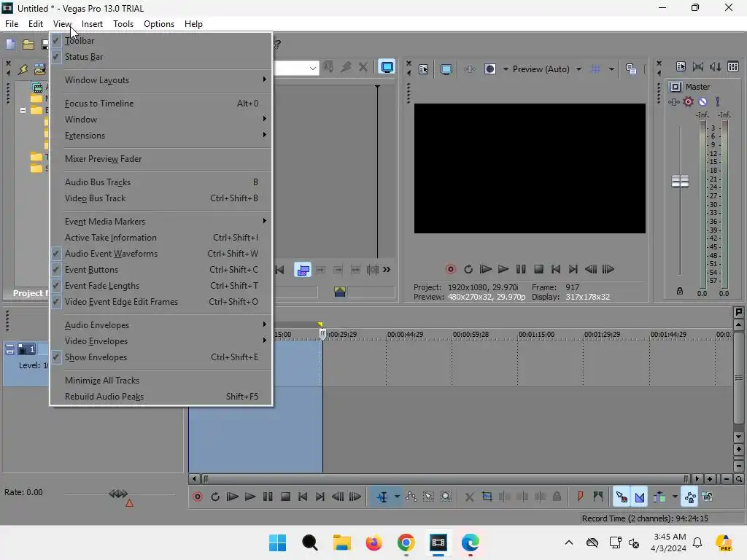Click the timeline playhead cursor marker
This screenshot has width=747, height=560.
coord(322,334)
